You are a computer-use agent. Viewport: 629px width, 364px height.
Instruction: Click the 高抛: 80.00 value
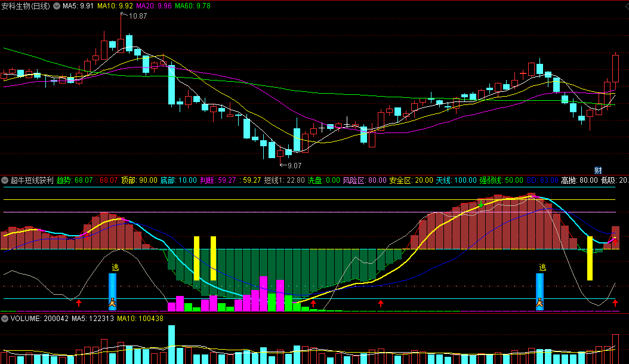click(579, 180)
